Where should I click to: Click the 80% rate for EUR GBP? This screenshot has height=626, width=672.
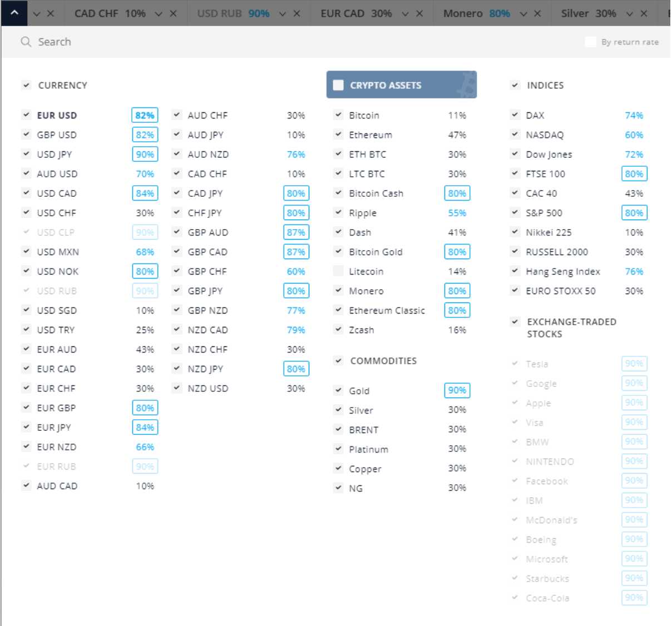pos(145,408)
